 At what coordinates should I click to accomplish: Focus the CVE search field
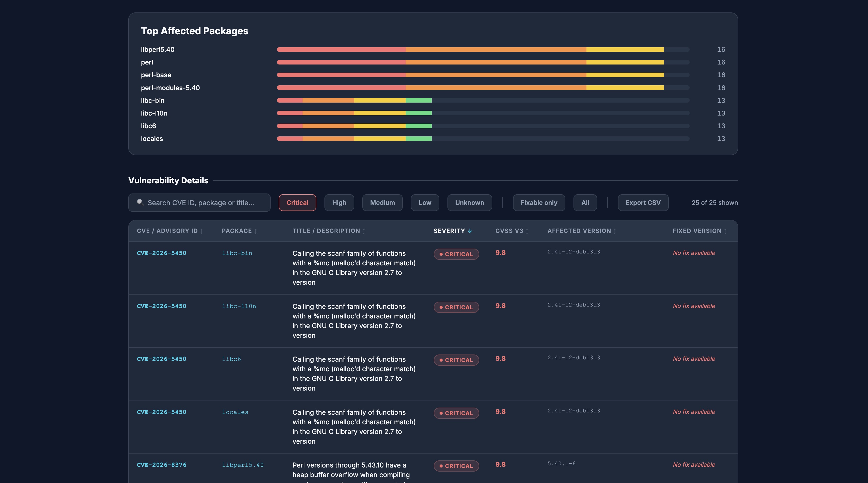pyautogui.click(x=199, y=202)
